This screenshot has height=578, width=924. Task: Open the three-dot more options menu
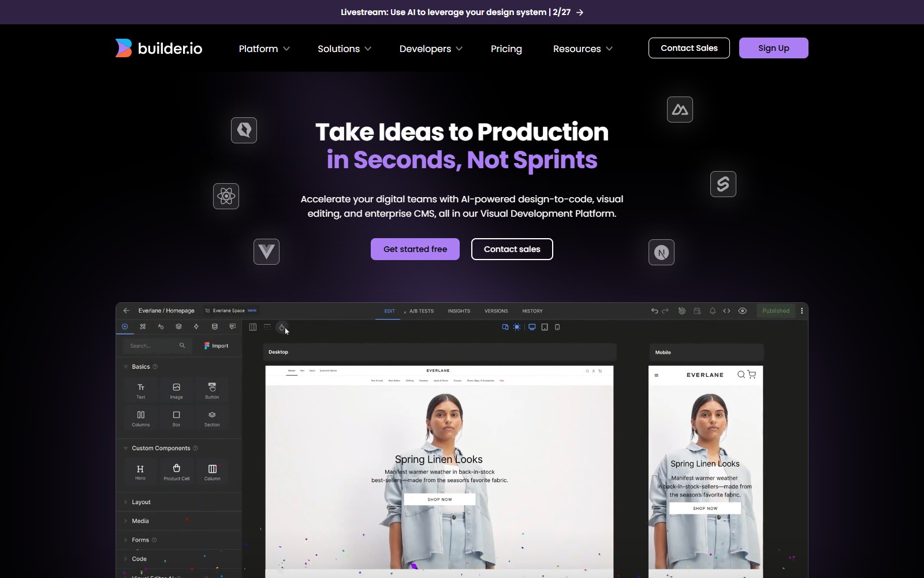point(802,310)
